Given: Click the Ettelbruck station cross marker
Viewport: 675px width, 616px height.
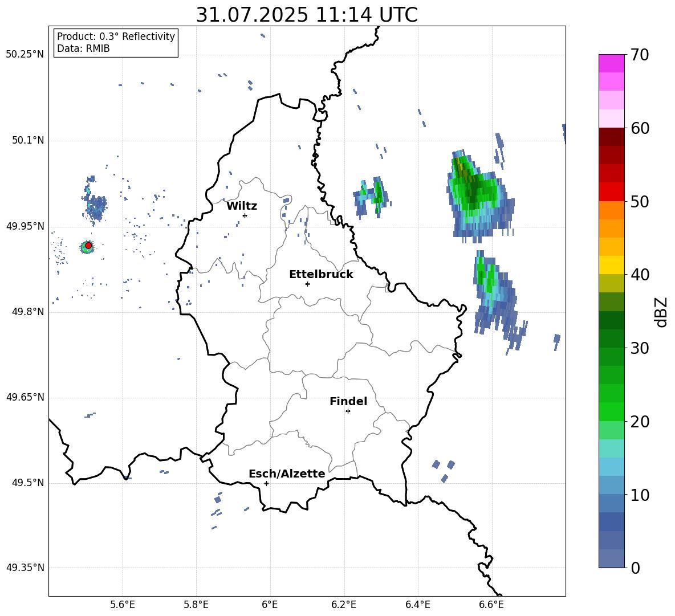Looking at the screenshot, I should tap(307, 284).
